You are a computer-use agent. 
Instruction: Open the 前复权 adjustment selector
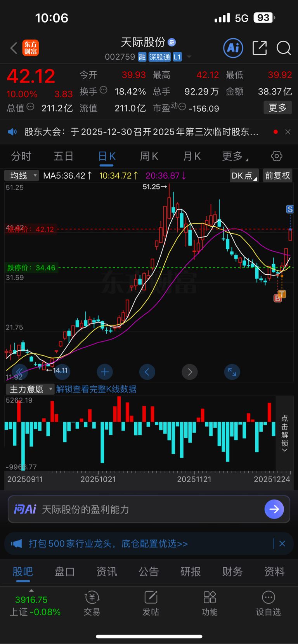(277, 176)
